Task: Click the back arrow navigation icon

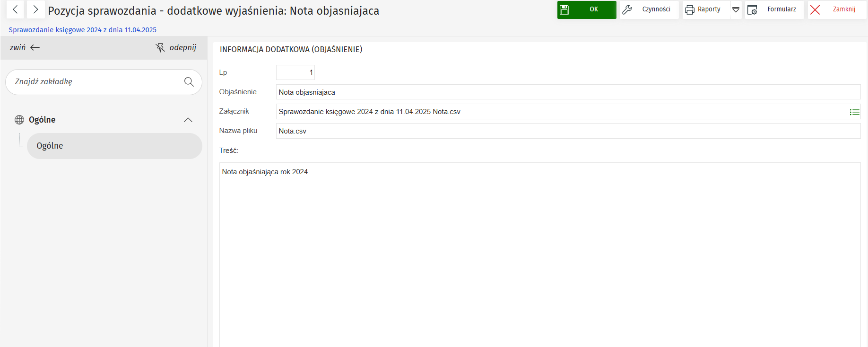Action: pos(15,9)
